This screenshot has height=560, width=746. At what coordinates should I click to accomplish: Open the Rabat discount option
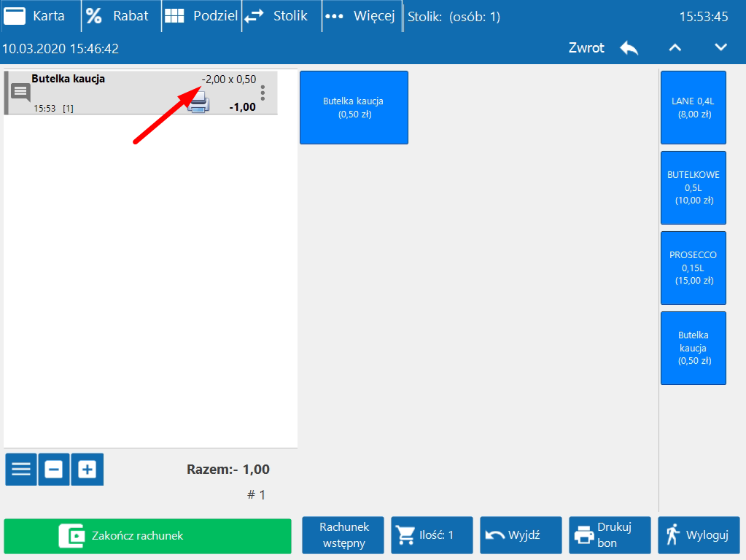pyautogui.click(x=118, y=16)
